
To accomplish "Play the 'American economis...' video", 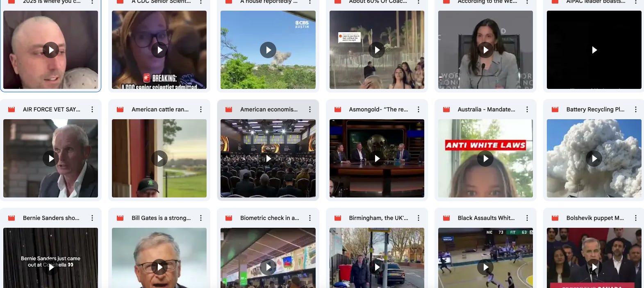I will pos(268,159).
